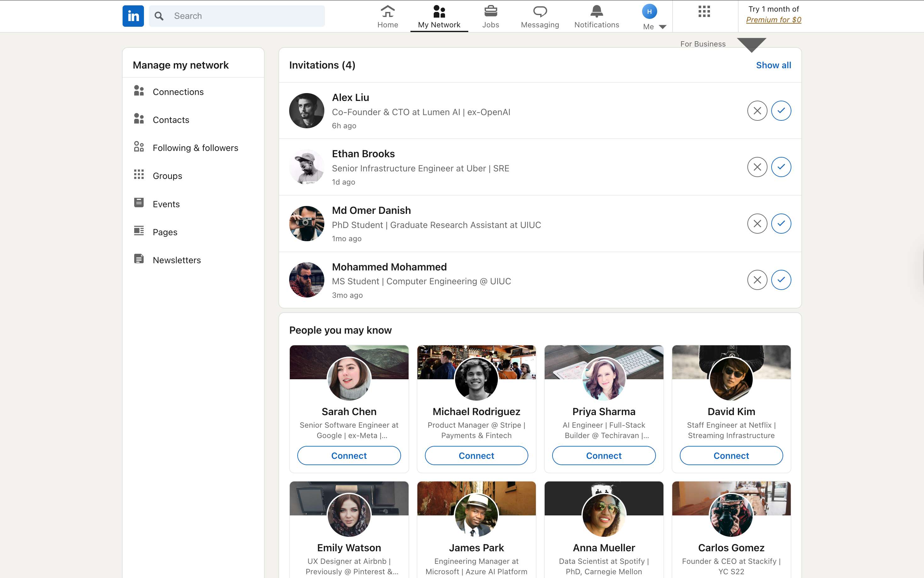Accept Md Omer Danish's invitation

point(781,224)
